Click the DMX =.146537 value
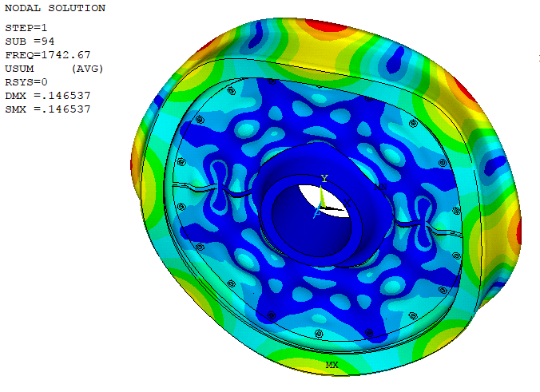The image size is (540, 392). (x=48, y=96)
